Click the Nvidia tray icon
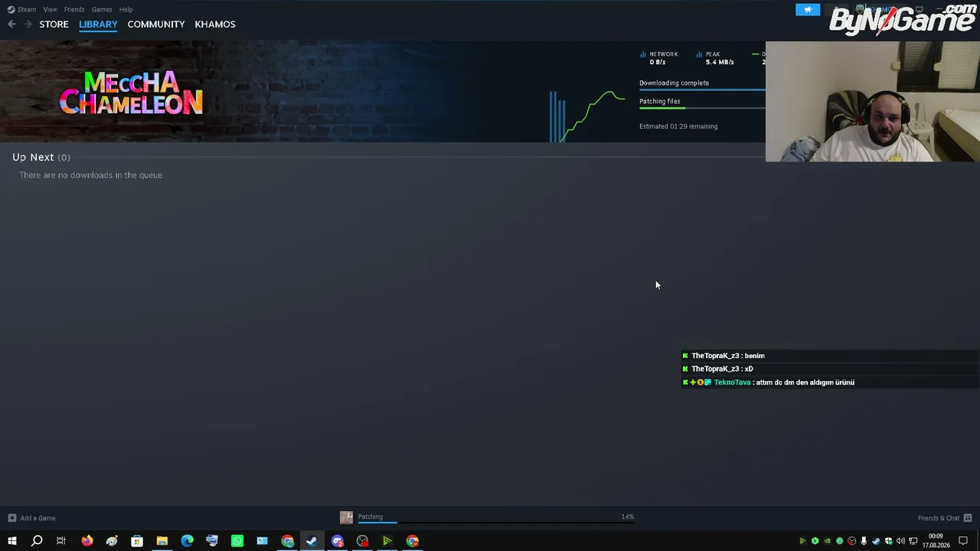Screen dimensions: 980x551 coord(827,541)
